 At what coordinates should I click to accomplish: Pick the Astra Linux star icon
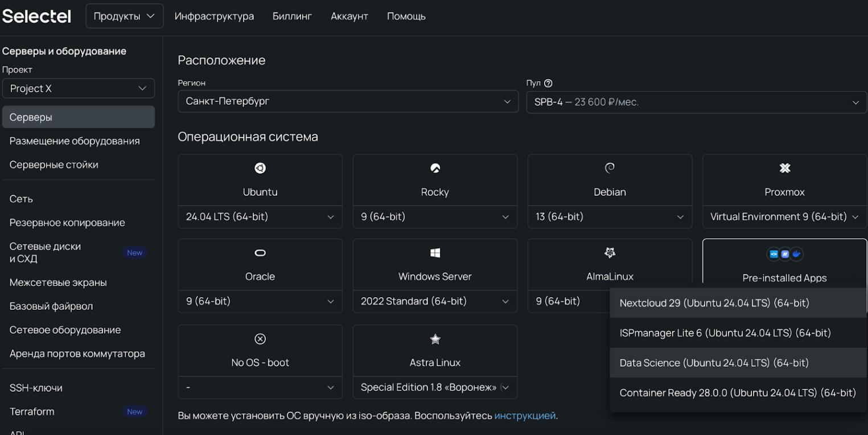click(435, 339)
